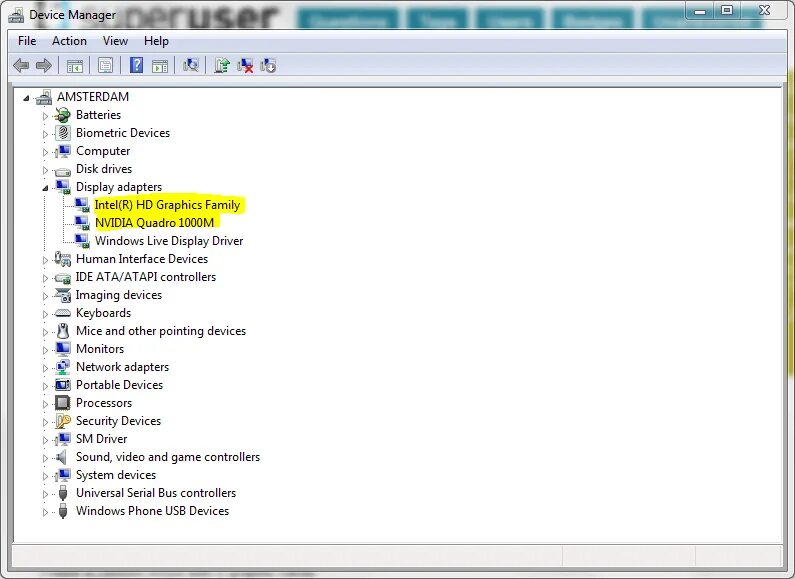Click Show/Hide Action Pane toolbar icon
795x579 pixels.
(160, 66)
